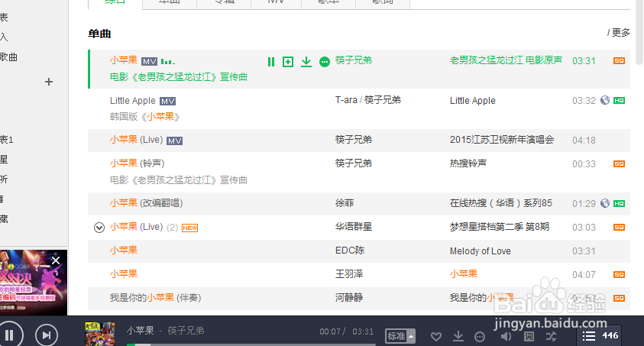
Task: Open artist T-ara / 筷子兄弟
Action: [x=368, y=100]
